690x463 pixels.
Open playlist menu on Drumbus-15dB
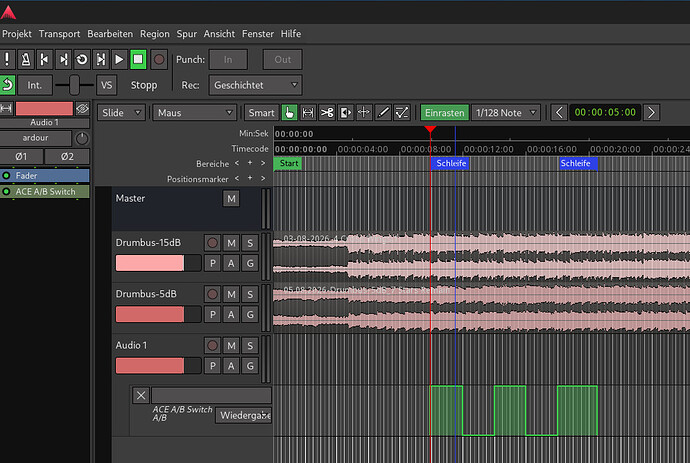(213, 263)
